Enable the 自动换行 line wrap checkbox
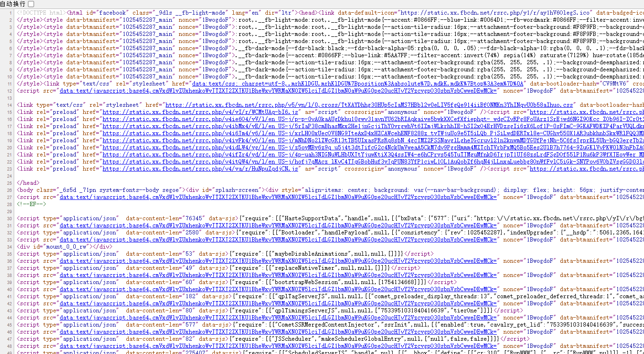 [31, 4]
